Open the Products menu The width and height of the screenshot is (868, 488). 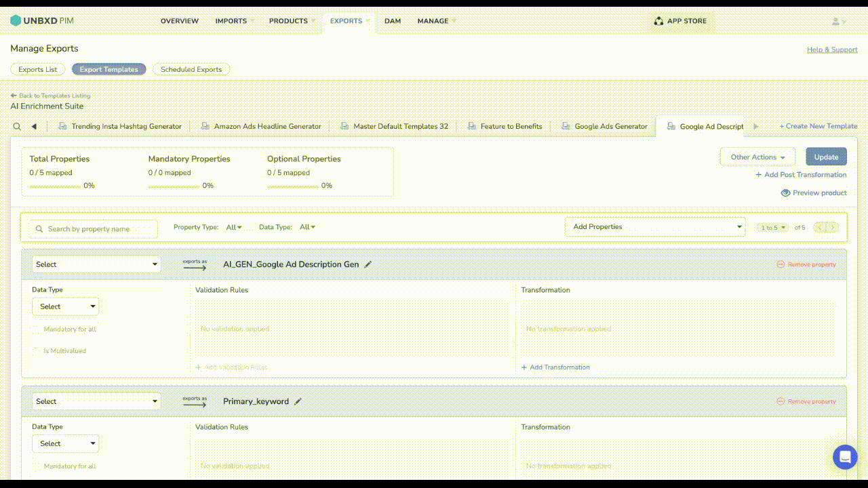coord(292,21)
